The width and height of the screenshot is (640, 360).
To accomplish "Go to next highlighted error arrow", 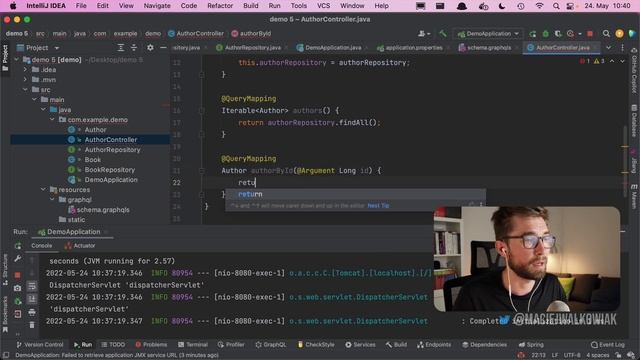I will coord(622,61).
